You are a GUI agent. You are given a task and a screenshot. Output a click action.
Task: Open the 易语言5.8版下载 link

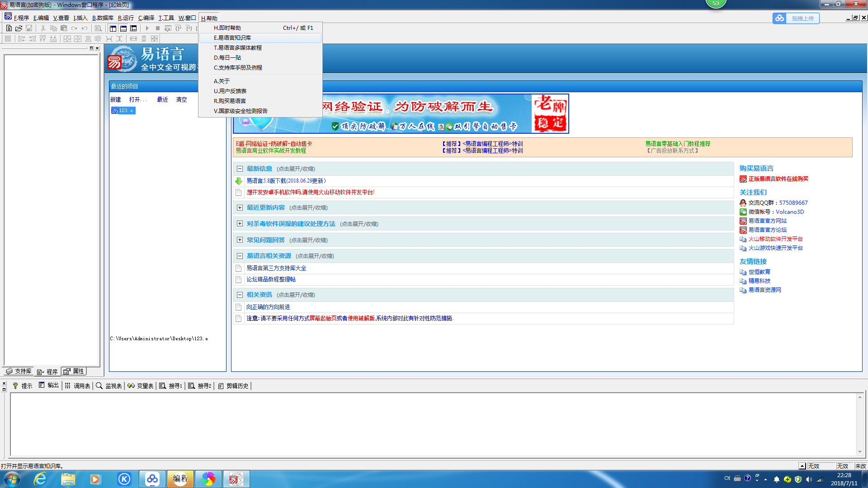coord(286,181)
